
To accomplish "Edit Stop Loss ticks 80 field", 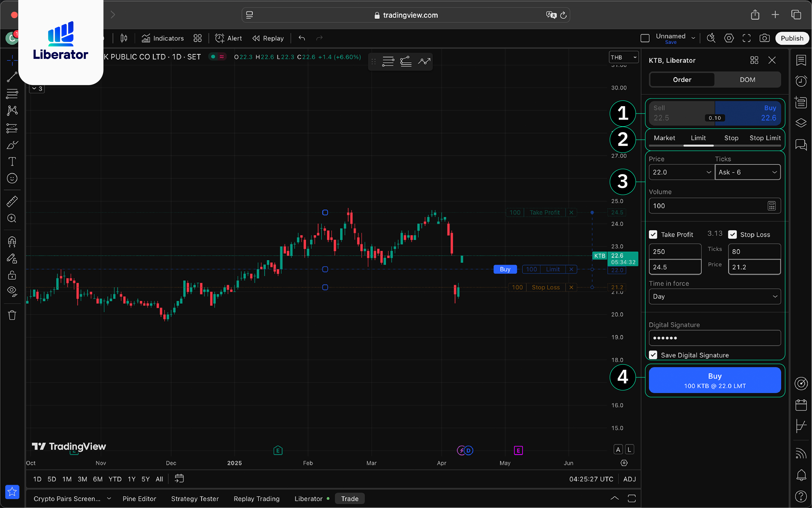I will [754, 252].
